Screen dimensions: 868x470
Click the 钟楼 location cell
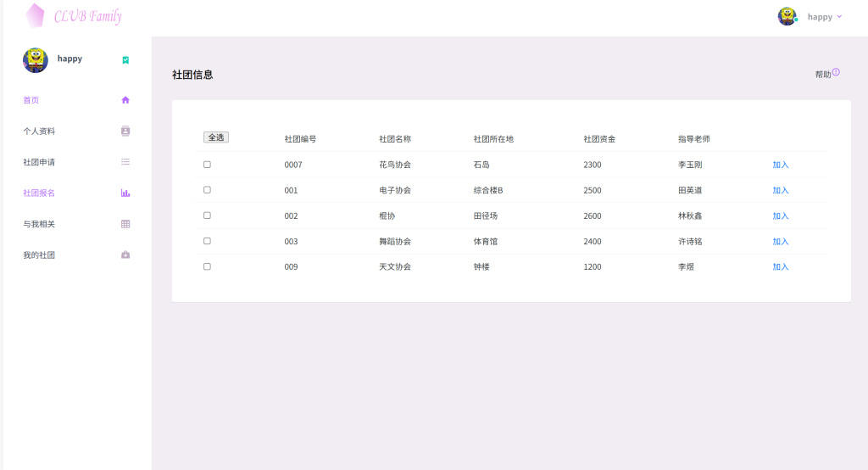(481, 266)
